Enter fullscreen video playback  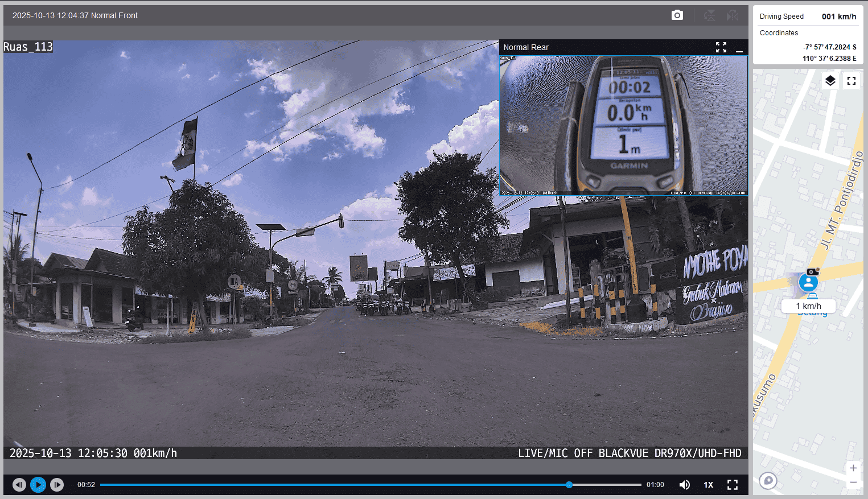click(732, 485)
